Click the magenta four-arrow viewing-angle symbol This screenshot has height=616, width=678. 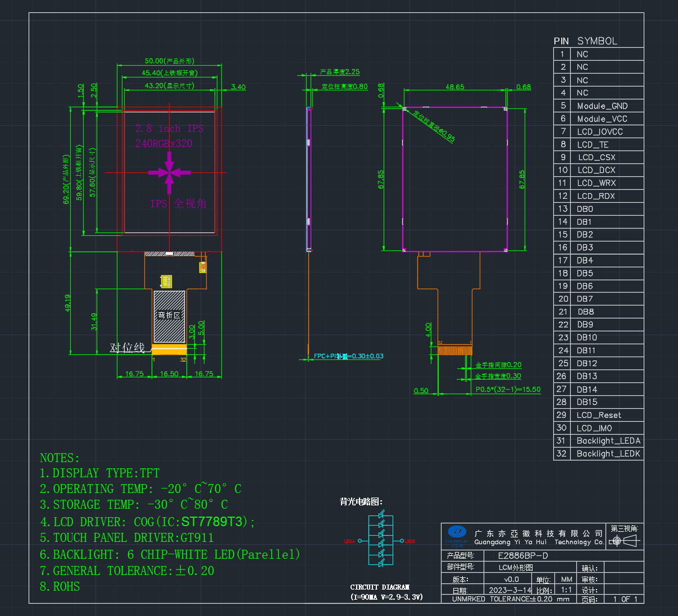pos(170,173)
